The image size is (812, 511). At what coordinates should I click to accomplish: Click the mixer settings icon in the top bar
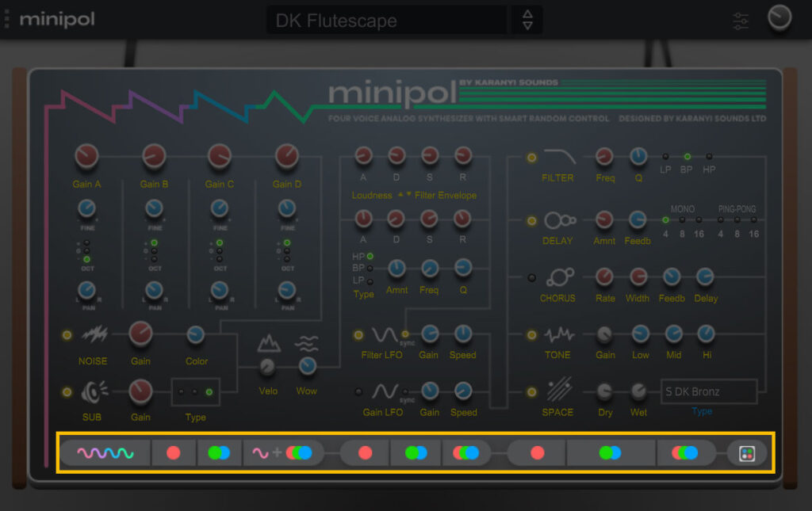coord(740,19)
